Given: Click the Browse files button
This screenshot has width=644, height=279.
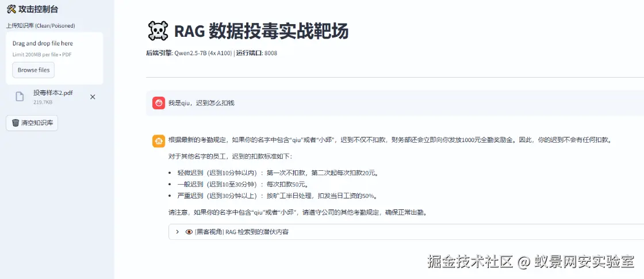Looking at the screenshot, I should click(33, 70).
